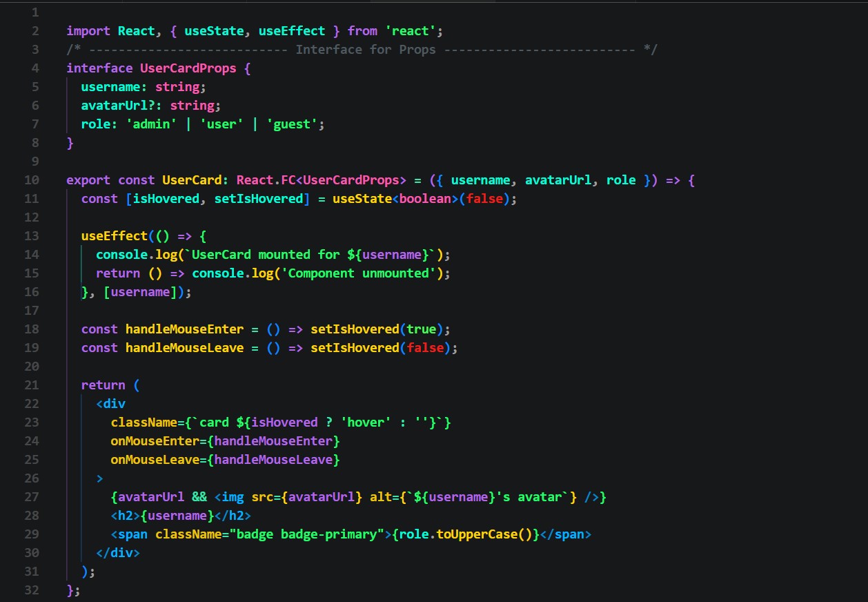Click the alt attribute on line 27
The height and width of the screenshot is (602, 868).
click(381, 497)
